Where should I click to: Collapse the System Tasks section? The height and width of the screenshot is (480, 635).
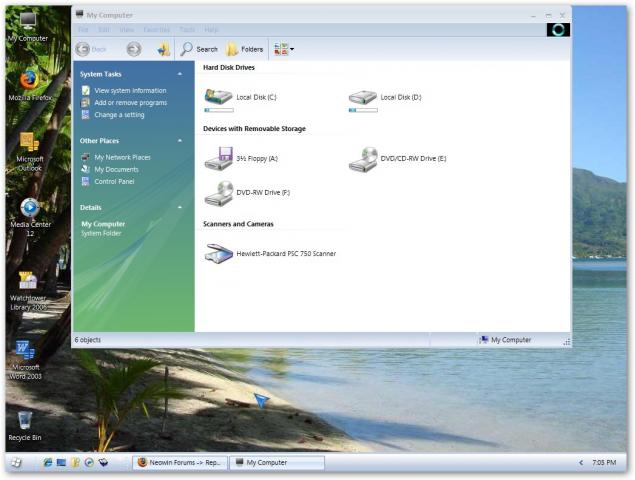[180, 74]
